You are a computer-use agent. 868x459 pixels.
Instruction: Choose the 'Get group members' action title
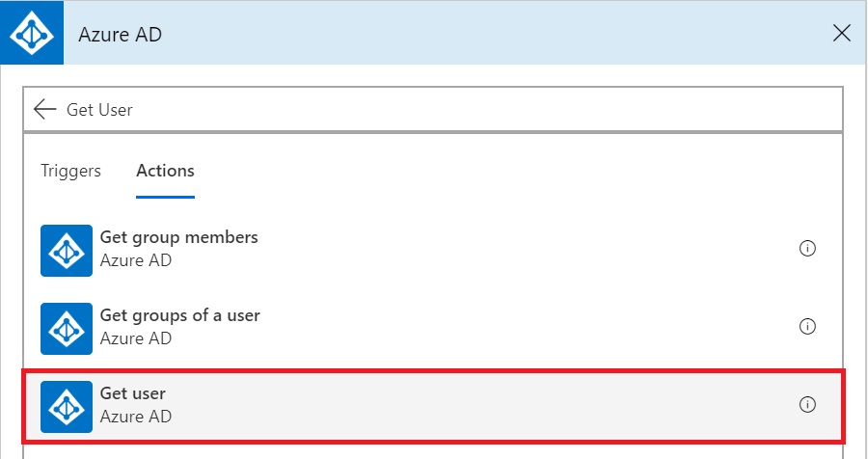pyautogui.click(x=178, y=237)
